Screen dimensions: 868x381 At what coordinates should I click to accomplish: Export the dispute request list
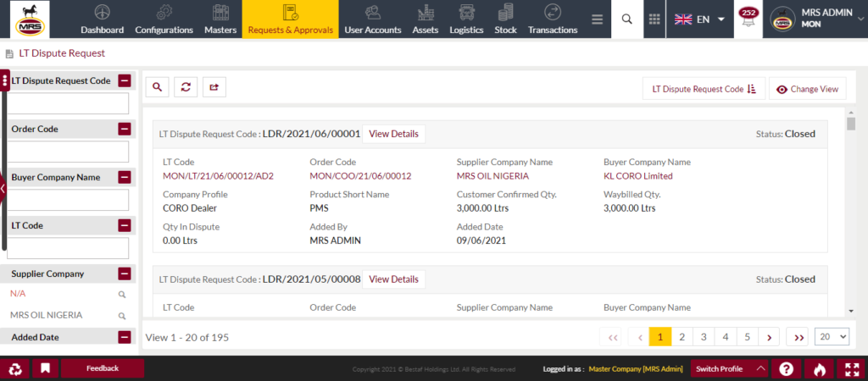214,87
